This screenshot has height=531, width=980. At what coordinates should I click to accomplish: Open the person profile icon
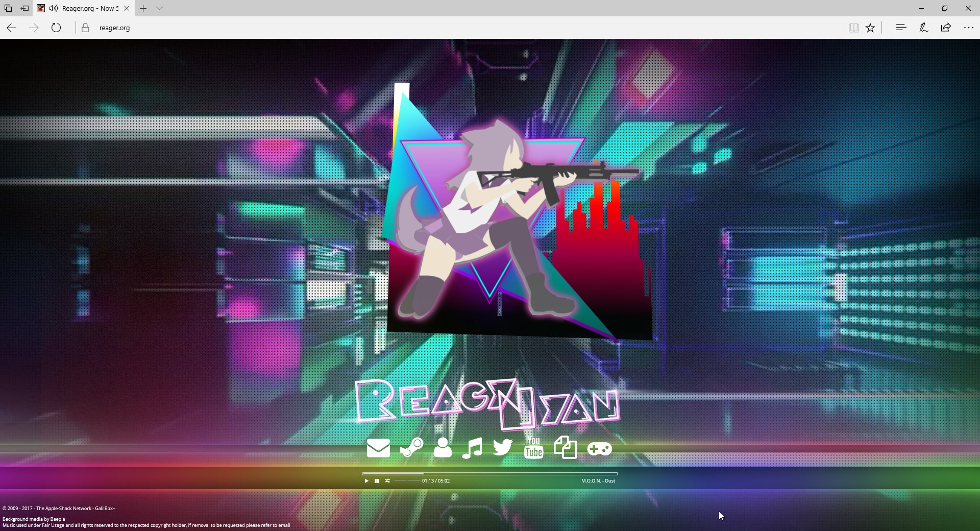click(443, 448)
